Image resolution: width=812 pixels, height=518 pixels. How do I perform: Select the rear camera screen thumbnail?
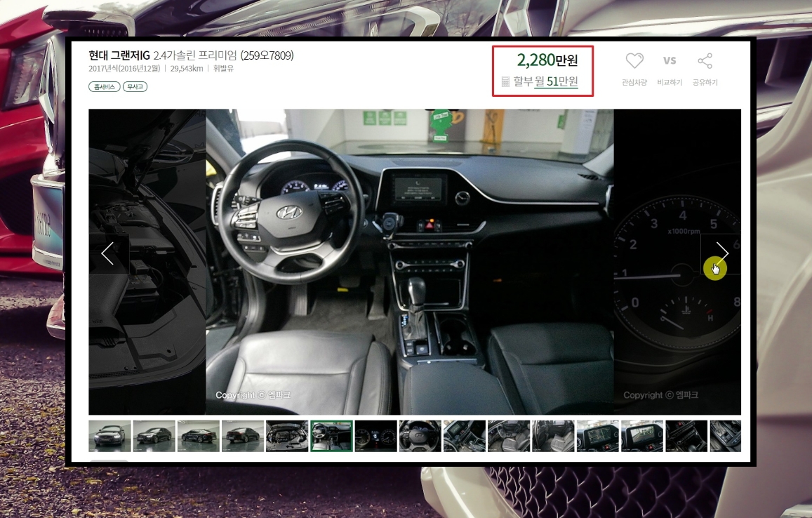642,436
